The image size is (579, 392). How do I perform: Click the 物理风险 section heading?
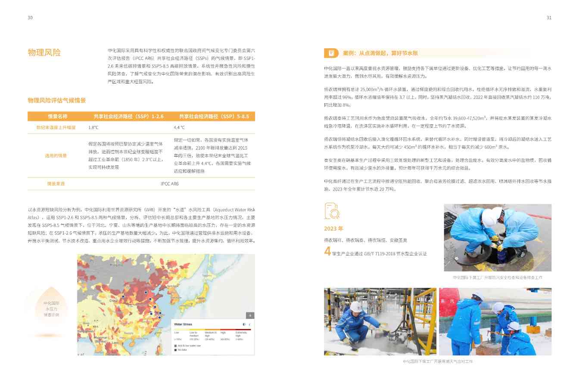click(44, 52)
